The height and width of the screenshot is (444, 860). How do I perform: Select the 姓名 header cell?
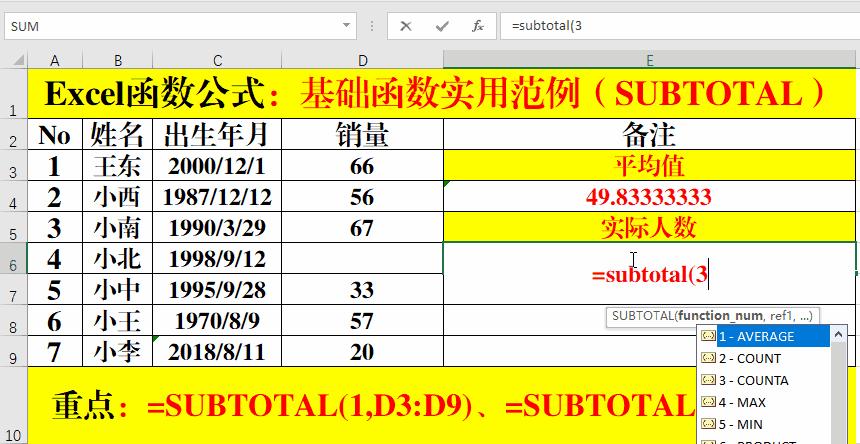pyautogui.click(x=117, y=134)
